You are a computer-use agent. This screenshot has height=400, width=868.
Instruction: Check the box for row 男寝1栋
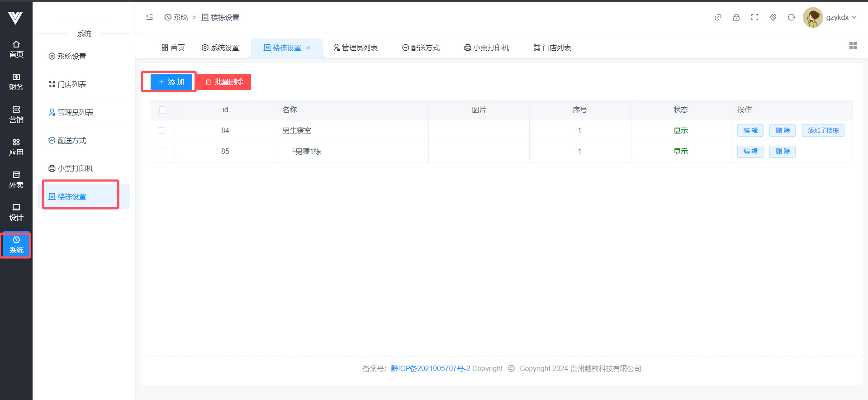click(161, 152)
